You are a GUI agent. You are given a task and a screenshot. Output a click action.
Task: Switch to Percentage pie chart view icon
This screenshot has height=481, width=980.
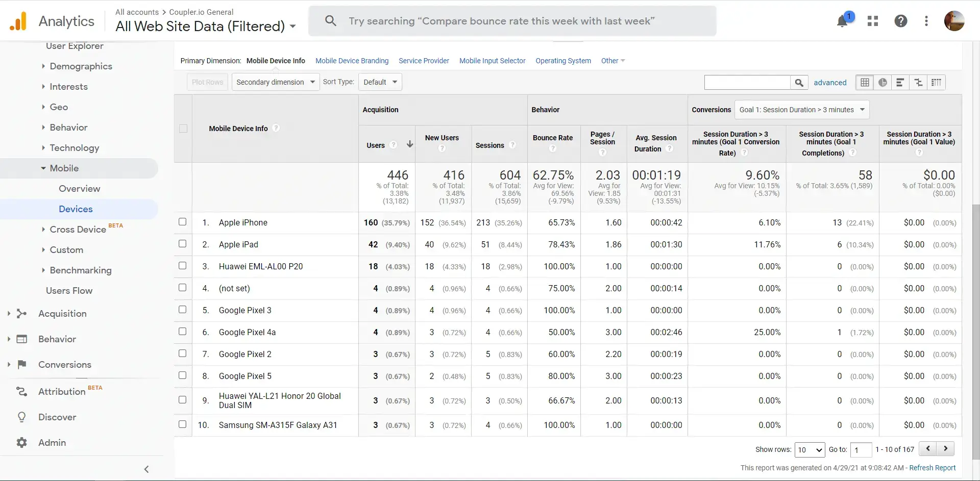point(883,82)
